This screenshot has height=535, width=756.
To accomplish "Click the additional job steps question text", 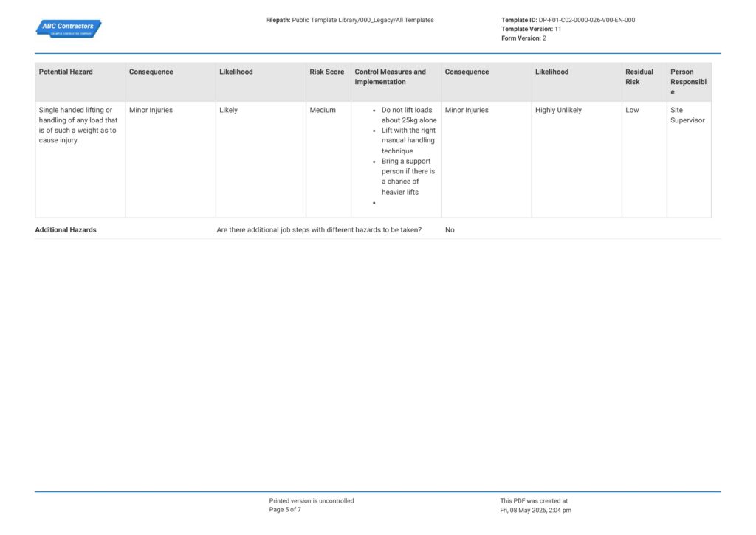I will (319, 230).
